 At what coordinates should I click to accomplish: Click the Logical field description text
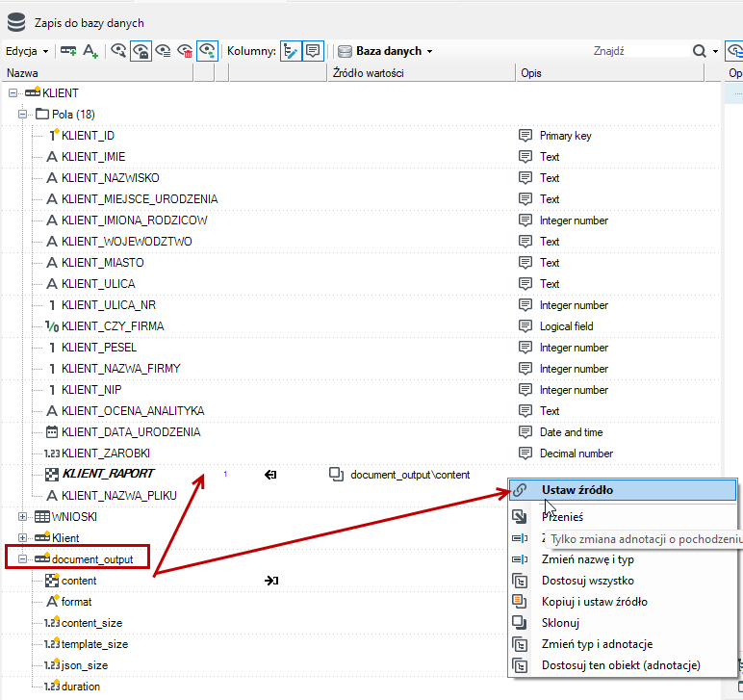point(566,326)
